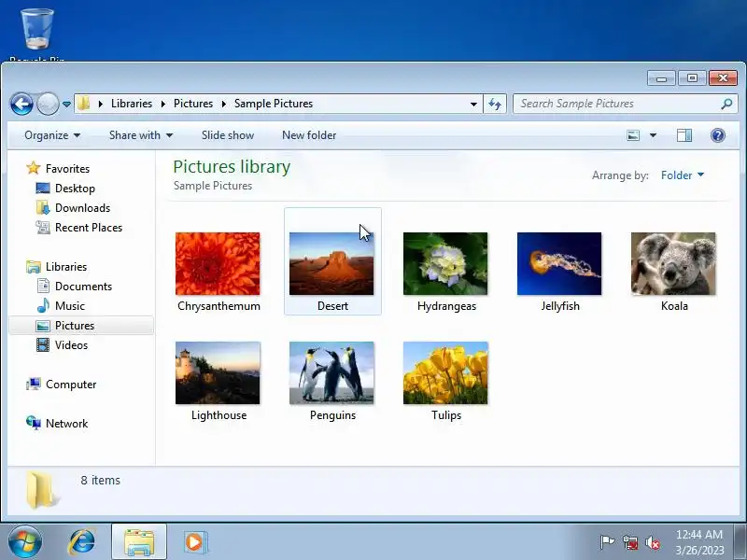Create a New folder
This screenshot has width=747, height=560.
point(309,135)
